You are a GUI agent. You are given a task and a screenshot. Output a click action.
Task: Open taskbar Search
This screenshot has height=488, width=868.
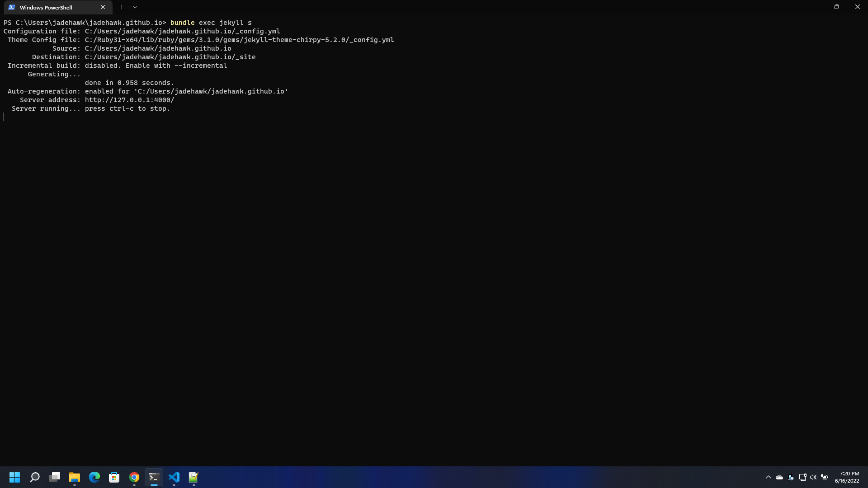click(35, 477)
